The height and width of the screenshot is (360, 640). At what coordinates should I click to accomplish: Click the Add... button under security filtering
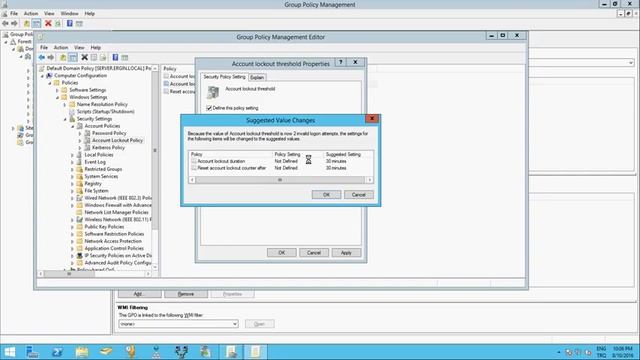pyautogui.click(x=140, y=294)
